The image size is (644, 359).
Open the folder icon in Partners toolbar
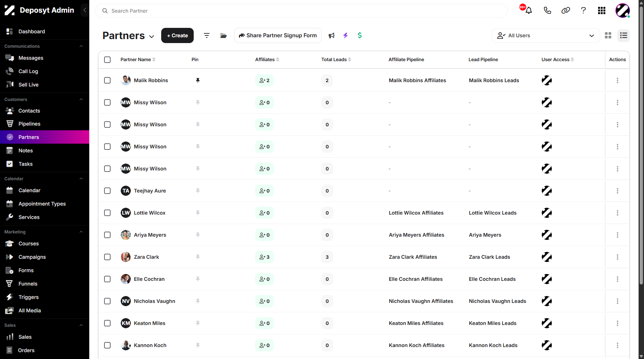point(223,35)
